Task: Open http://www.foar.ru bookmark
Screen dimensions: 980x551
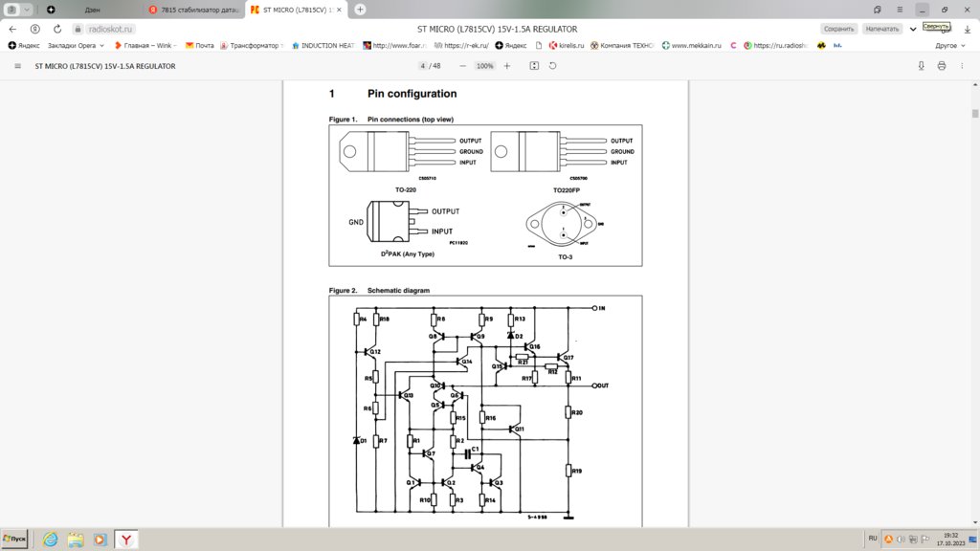Action: (394, 45)
